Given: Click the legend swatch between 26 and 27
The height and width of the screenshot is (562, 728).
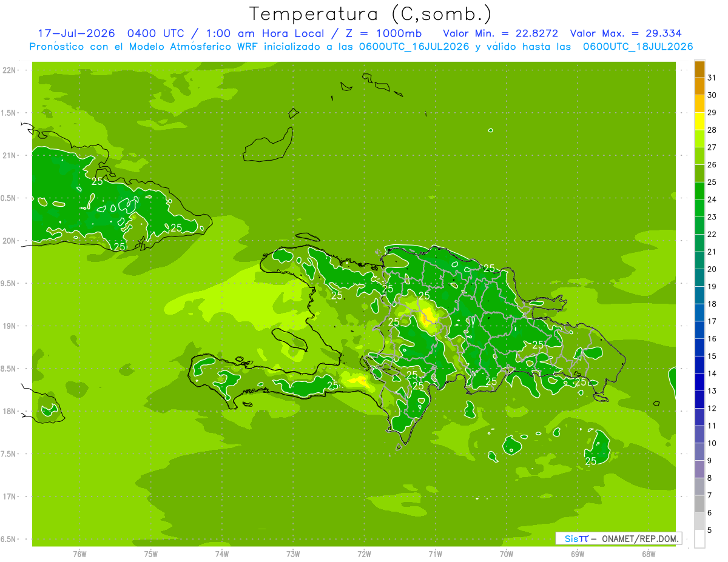Looking at the screenshot, I should [699, 156].
